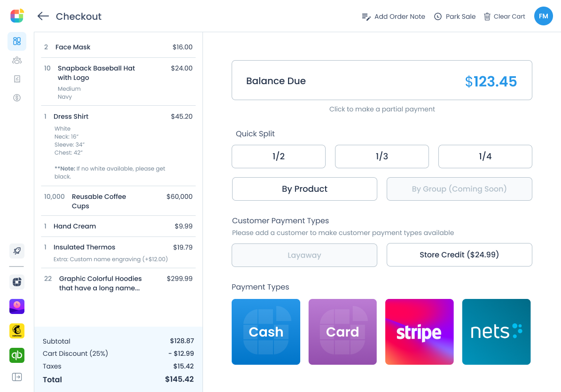Open the Register icon in sidebar

[x=16, y=79]
